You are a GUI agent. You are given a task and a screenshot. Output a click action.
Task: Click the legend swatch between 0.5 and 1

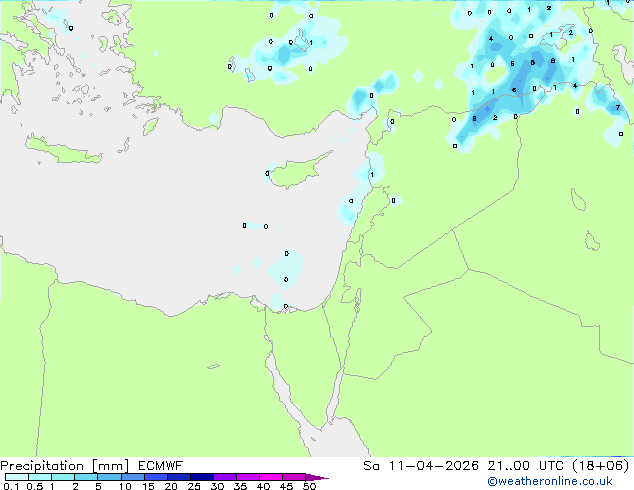(x=40, y=477)
